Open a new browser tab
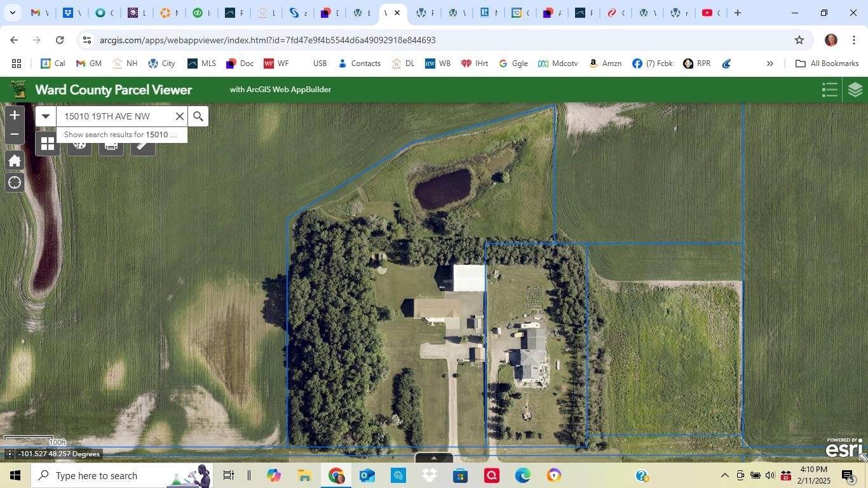 [x=738, y=13]
